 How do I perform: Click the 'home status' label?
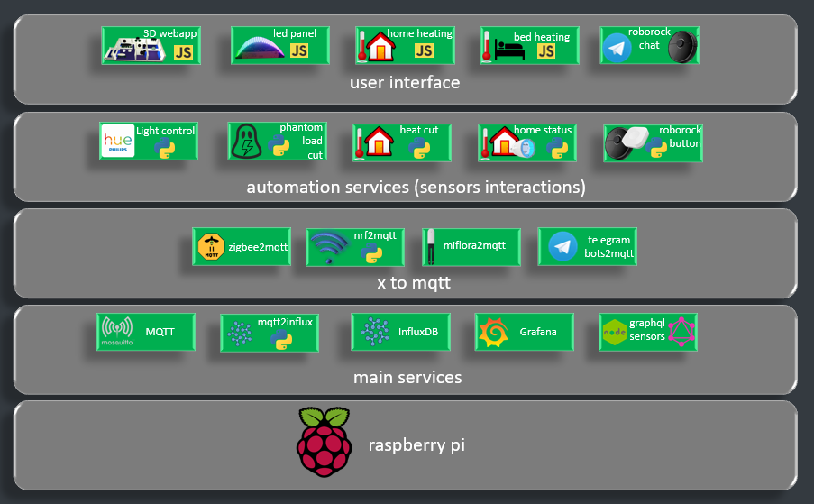(543, 130)
